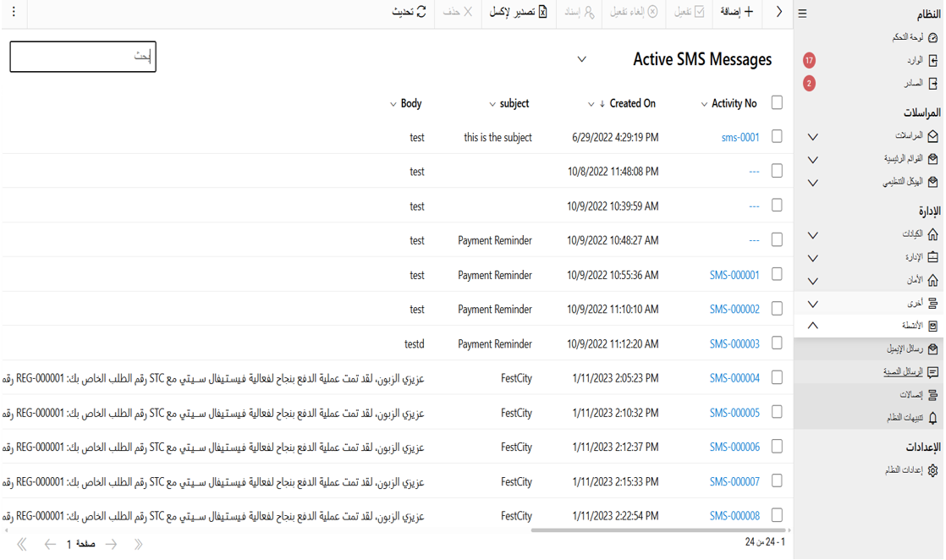Open the SMS-000001 record link
This screenshot has height=560, width=946.
(734, 275)
